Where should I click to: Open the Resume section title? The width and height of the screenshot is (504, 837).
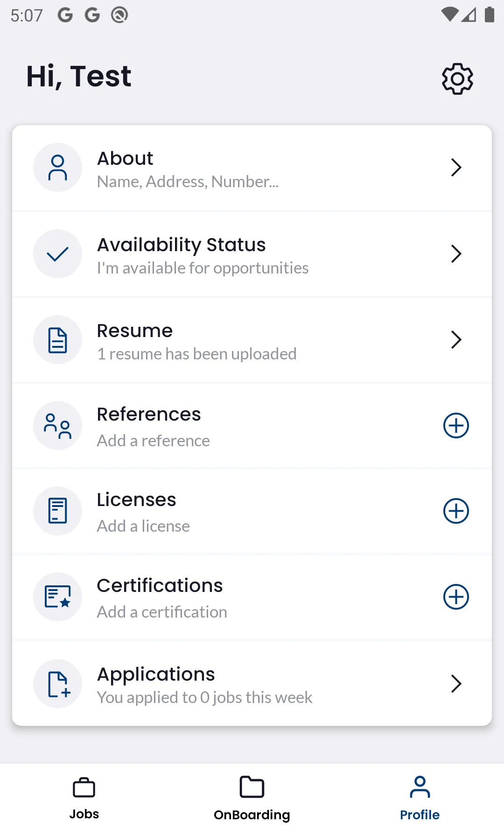point(135,331)
